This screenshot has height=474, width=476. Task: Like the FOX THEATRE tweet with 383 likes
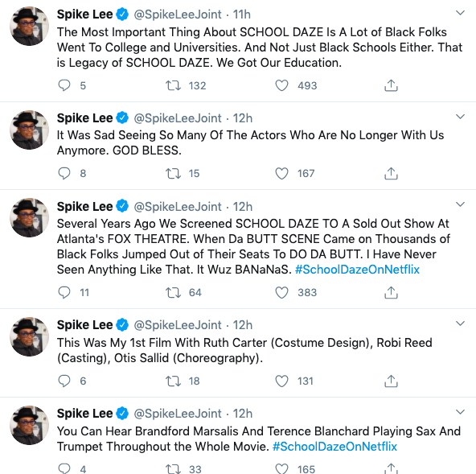coord(281,293)
